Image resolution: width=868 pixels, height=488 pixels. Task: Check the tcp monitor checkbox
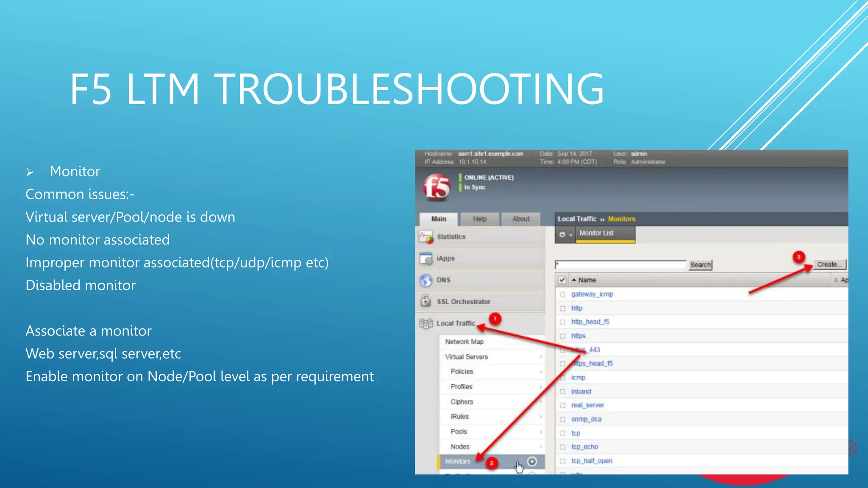(x=562, y=433)
